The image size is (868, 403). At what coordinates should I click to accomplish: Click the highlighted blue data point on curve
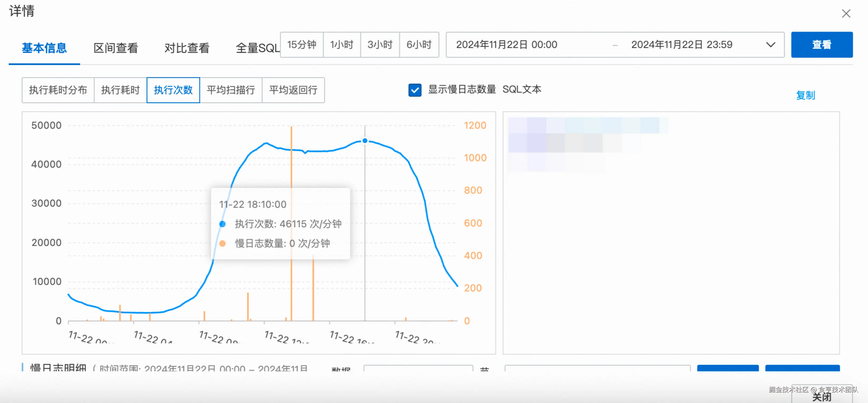[x=364, y=141]
